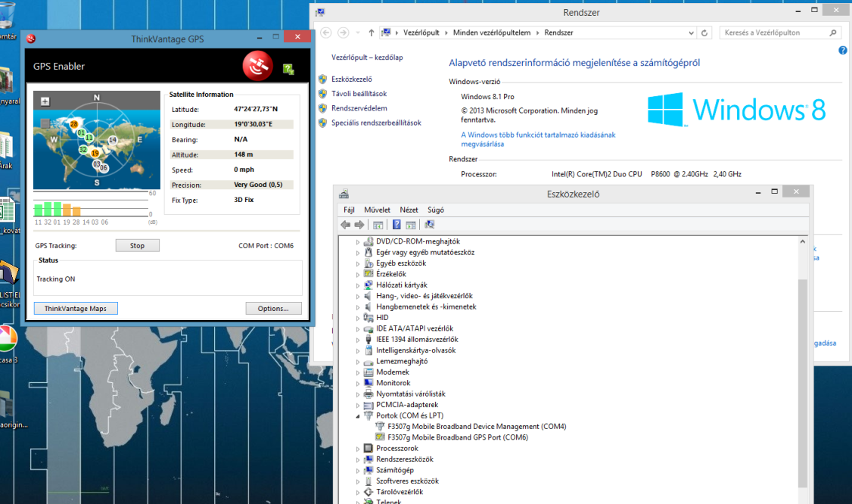Open the Fájl menu in Eszközkezelő
The height and width of the screenshot is (504, 852).
click(x=349, y=210)
